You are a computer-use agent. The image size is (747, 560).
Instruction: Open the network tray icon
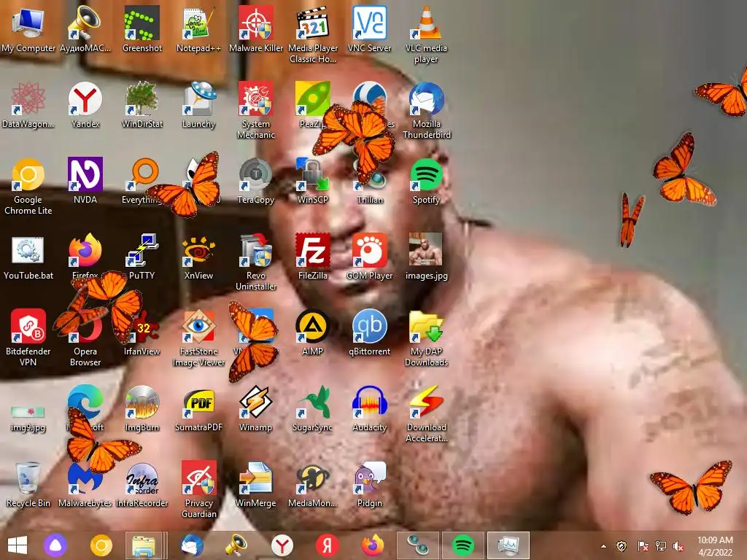(660, 546)
